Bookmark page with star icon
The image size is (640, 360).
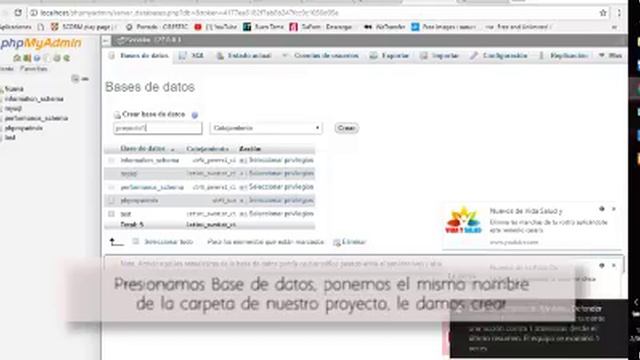pos(603,13)
